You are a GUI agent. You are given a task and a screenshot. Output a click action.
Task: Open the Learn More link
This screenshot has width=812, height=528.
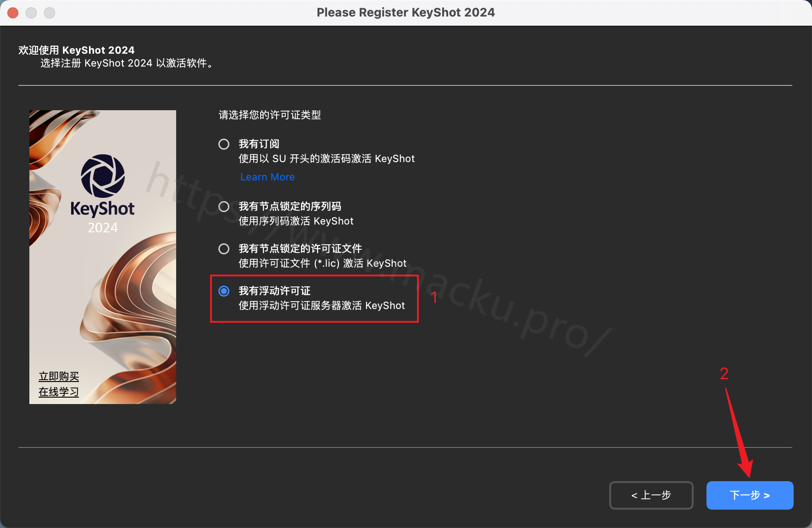267,177
